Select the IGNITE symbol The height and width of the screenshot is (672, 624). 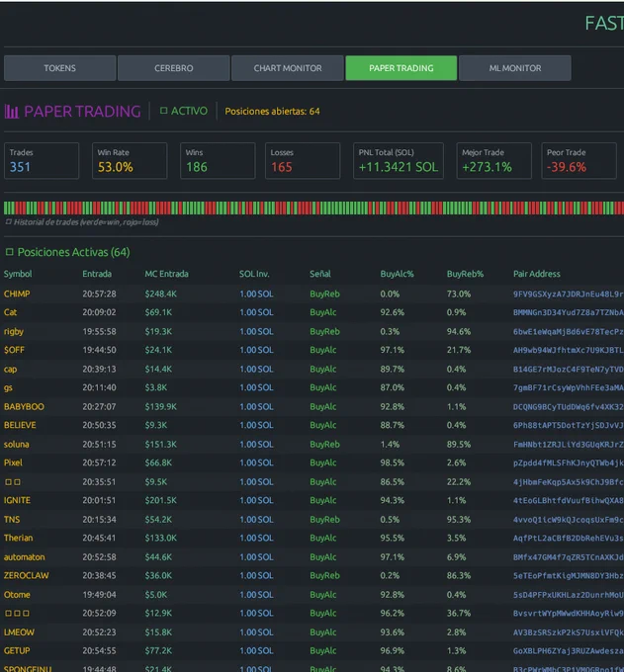[x=17, y=501]
